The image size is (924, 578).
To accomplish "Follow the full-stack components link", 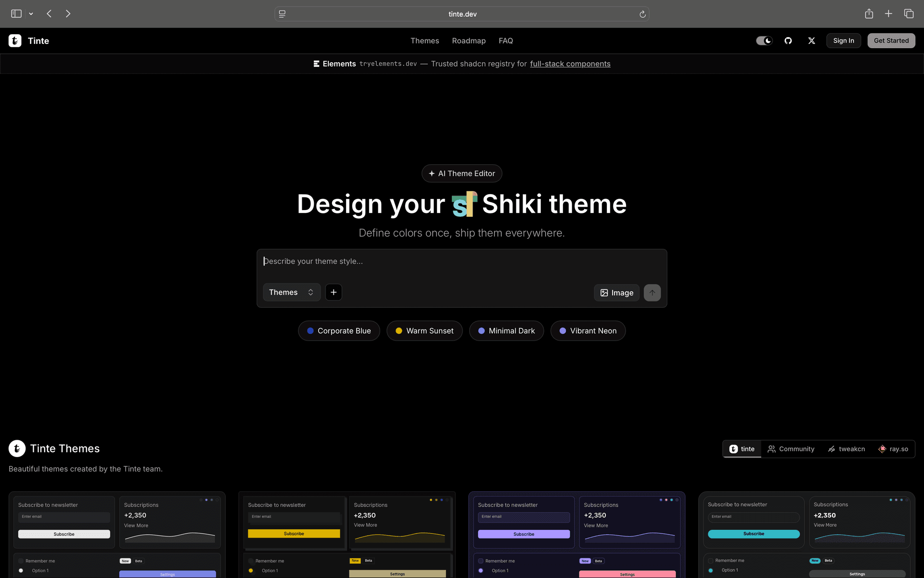I will click(570, 64).
